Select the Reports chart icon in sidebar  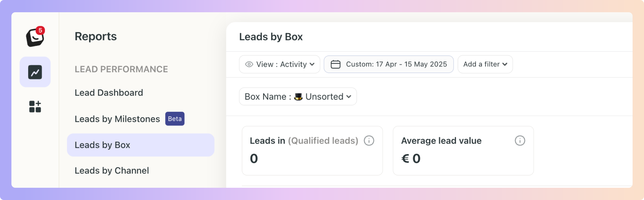click(x=35, y=72)
